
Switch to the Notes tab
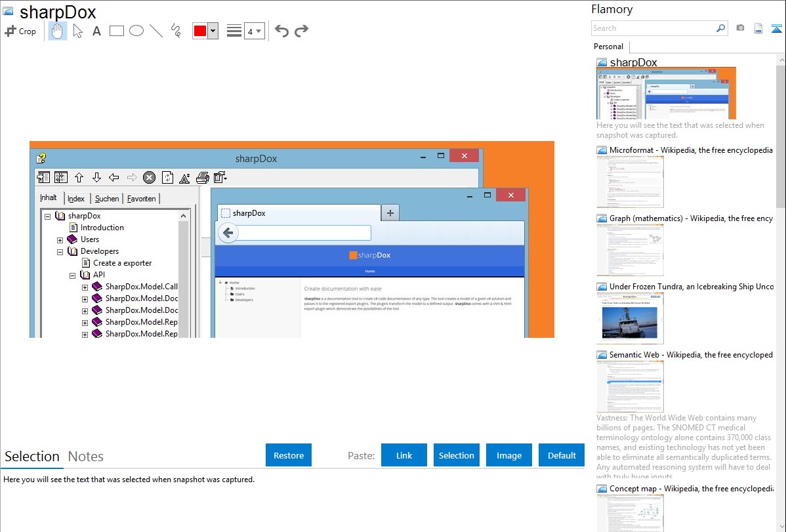click(85, 457)
